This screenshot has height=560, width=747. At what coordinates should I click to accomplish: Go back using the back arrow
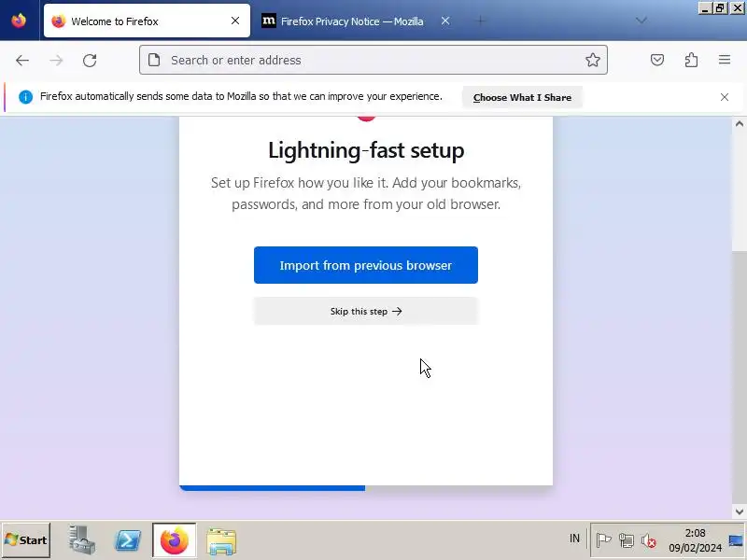22,61
